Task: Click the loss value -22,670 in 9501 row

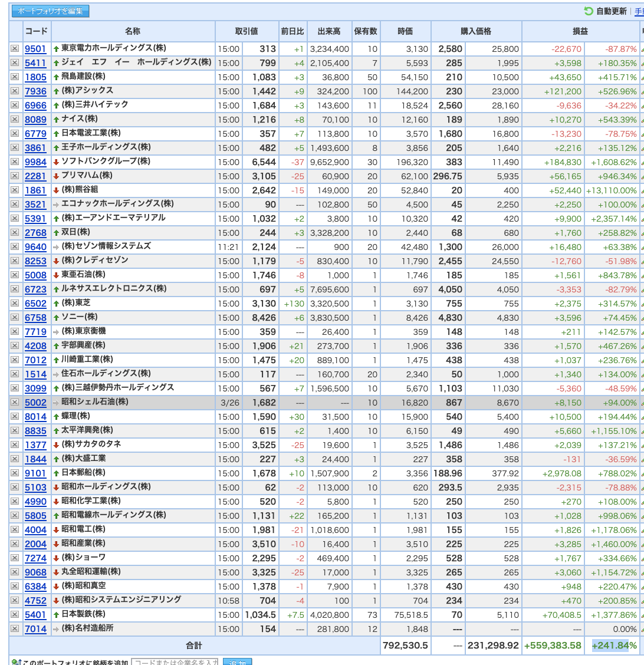Action: [x=566, y=49]
